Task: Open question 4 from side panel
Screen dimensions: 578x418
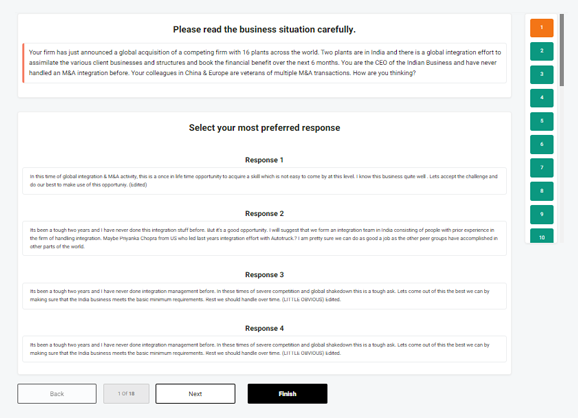Action: click(x=542, y=98)
